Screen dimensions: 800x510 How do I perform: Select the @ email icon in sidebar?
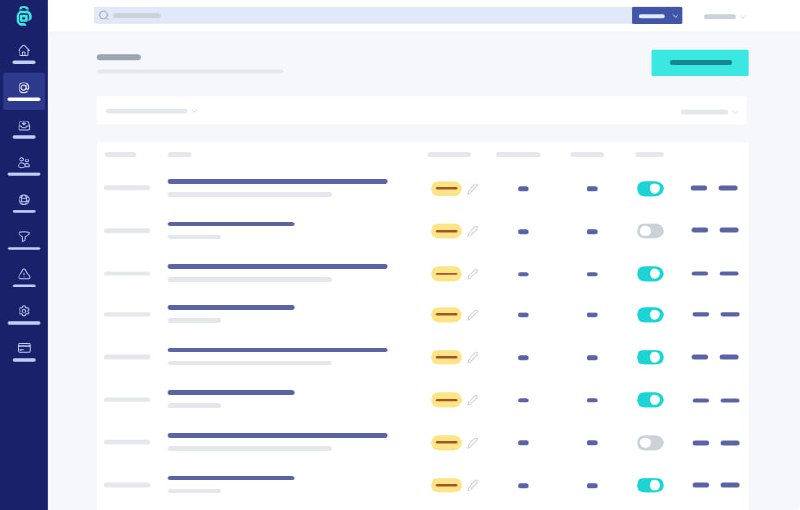tap(24, 88)
